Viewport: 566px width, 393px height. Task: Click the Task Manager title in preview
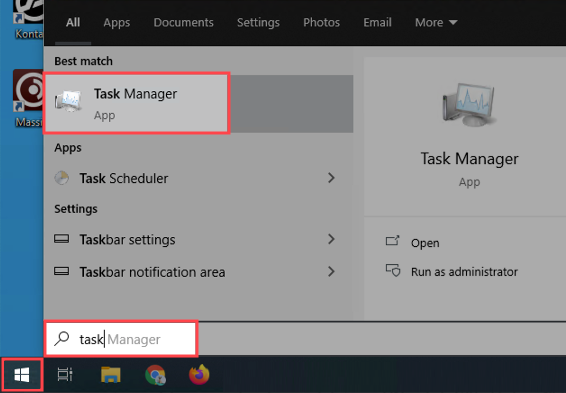pos(469,158)
